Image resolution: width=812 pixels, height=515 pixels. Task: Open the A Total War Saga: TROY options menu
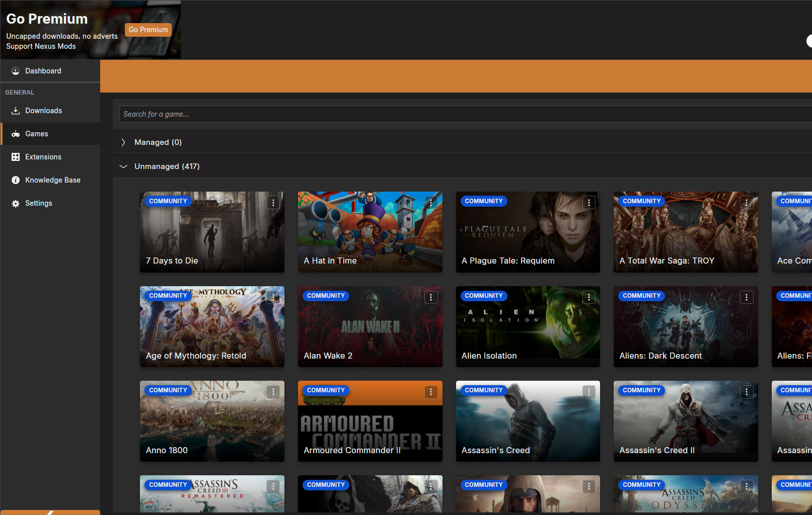[x=747, y=203]
